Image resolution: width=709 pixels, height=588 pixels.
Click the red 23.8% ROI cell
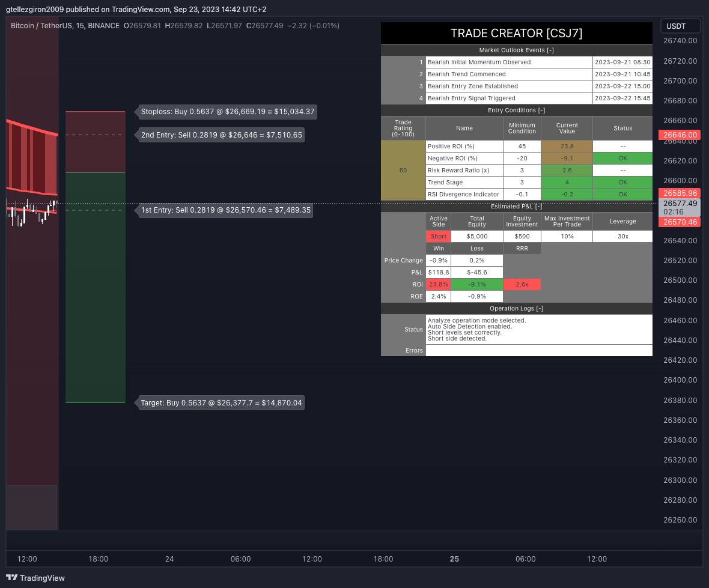click(438, 284)
